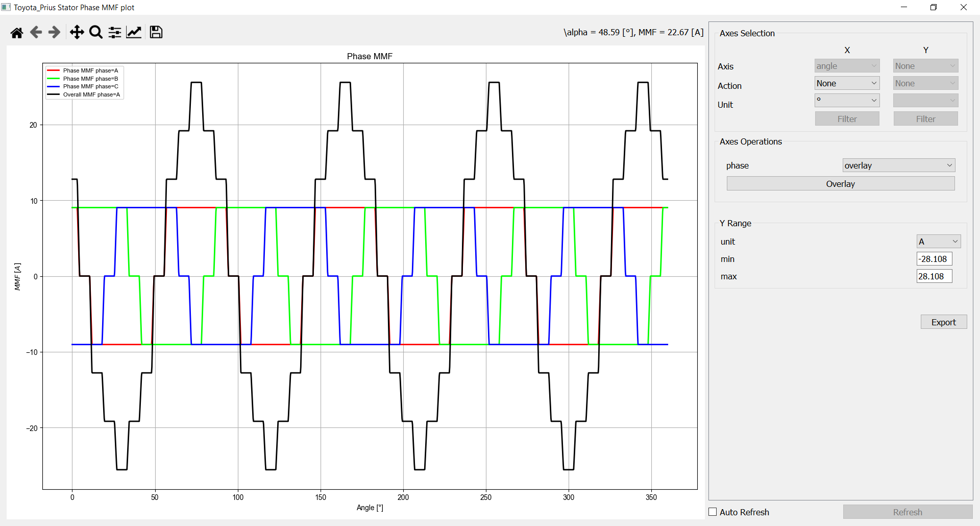Toggle the Auto Refresh checkbox
The width and height of the screenshot is (980, 526).
pos(713,512)
